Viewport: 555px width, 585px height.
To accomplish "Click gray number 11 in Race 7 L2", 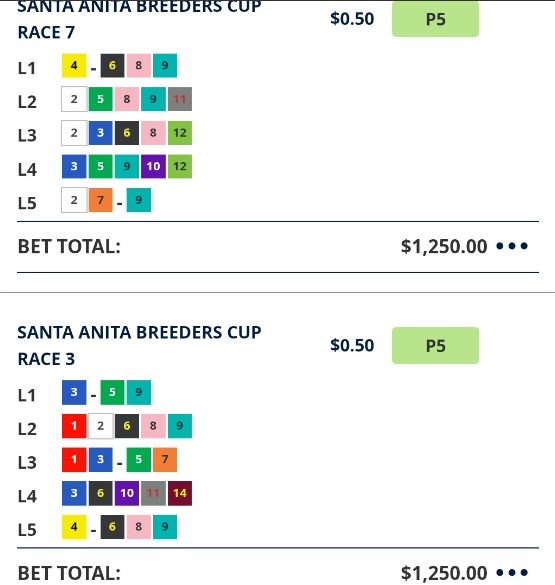I will (180, 99).
